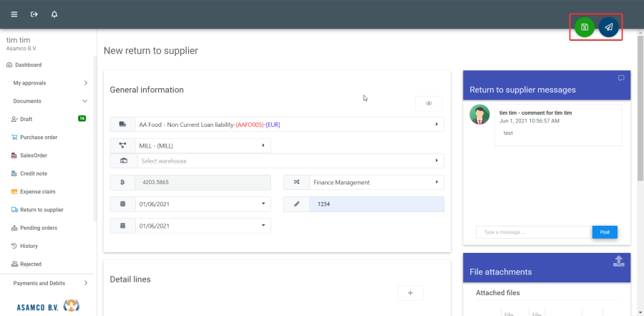Add a detail line with plus button
Viewport: 644px width, 316px height.
[x=410, y=293]
